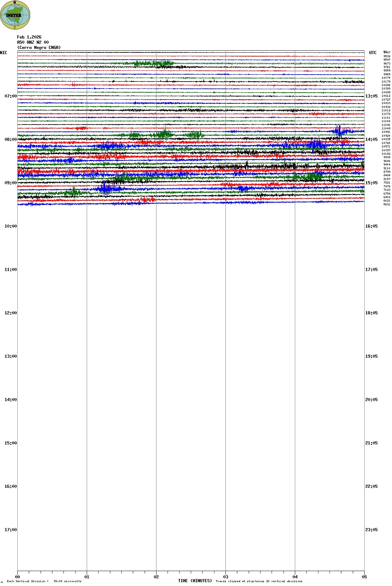
Task: Click the TIME (MINUTES) axis title
Action: coord(195,581)
